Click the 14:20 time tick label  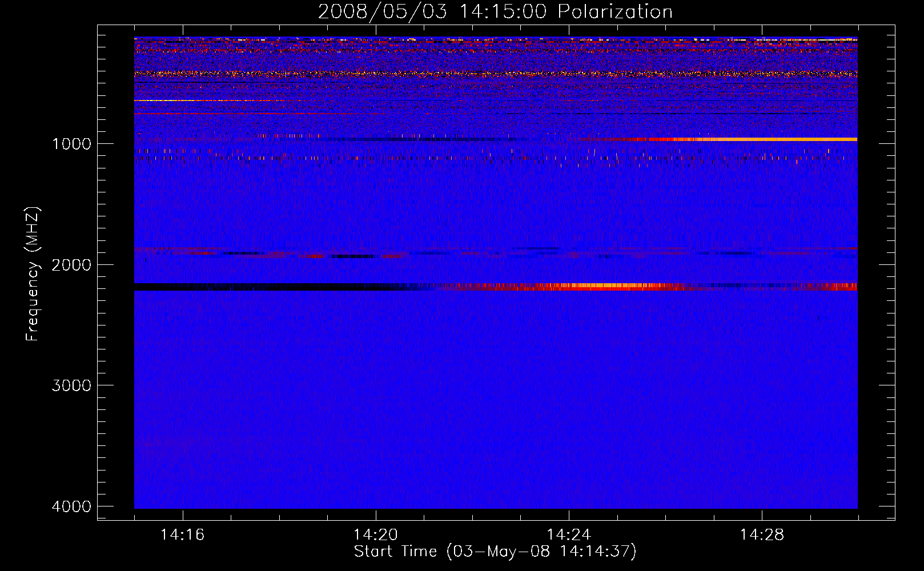click(375, 535)
